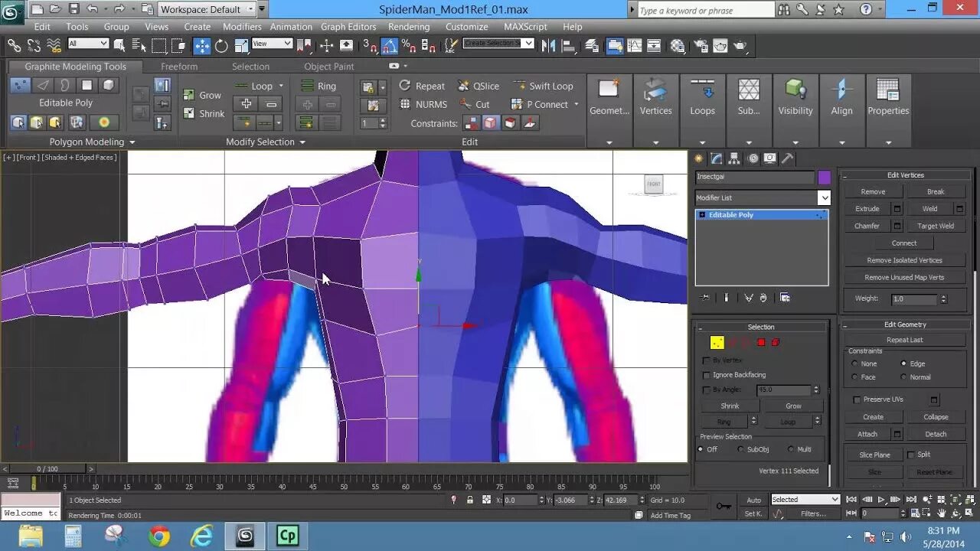Select Face constraint radio button

[x=854, y=377]
